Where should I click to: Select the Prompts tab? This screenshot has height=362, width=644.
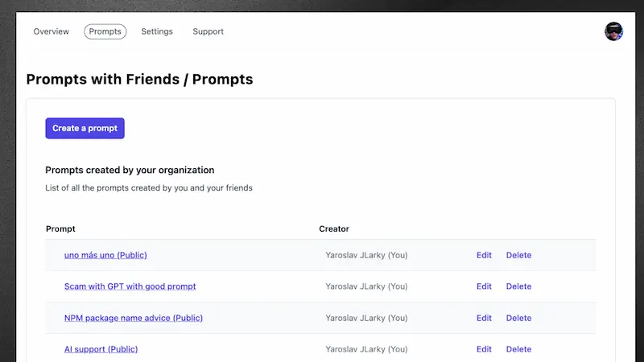pyautogui.click(x=105, y=31)
